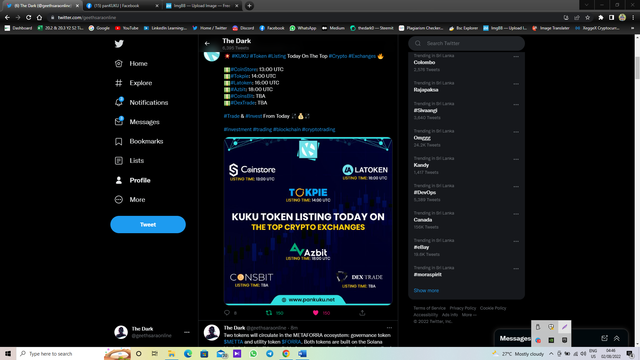Open the Windows notification center

(x=630, y=353)
